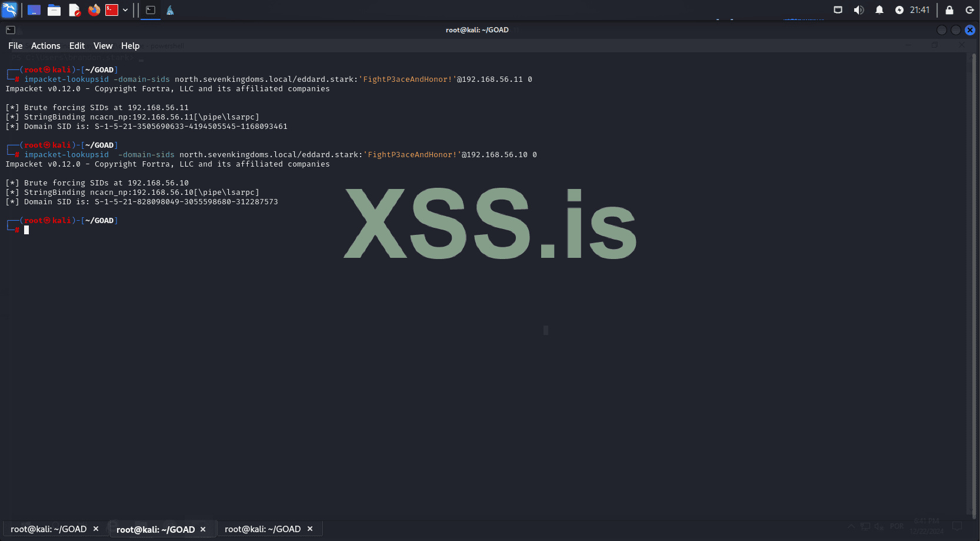
Task: Open the Edit menu
Action: point(77,46)
